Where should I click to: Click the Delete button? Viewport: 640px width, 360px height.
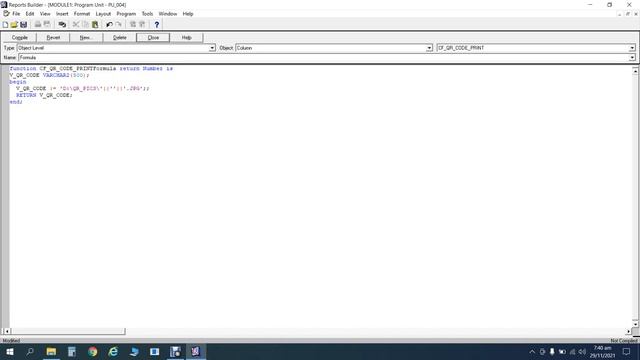120,38
